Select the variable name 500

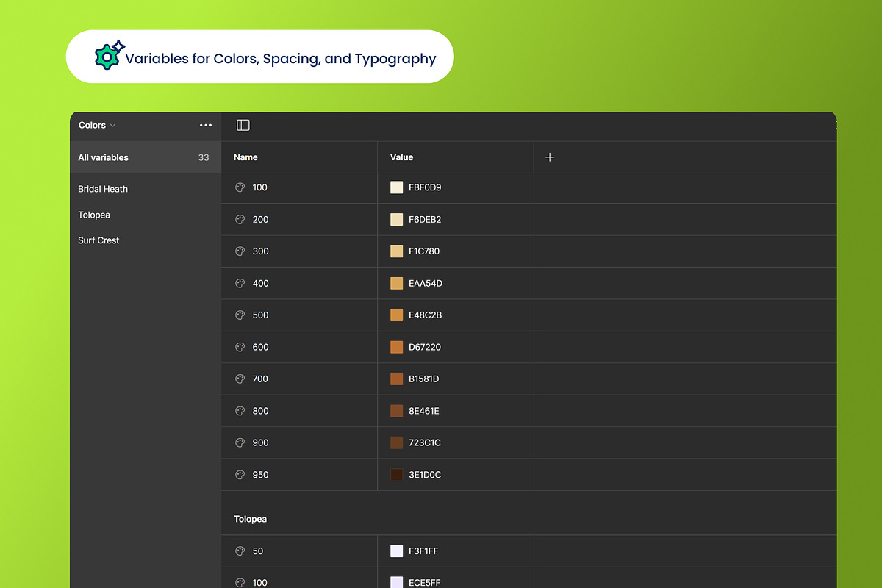click(x=261, y=315)
